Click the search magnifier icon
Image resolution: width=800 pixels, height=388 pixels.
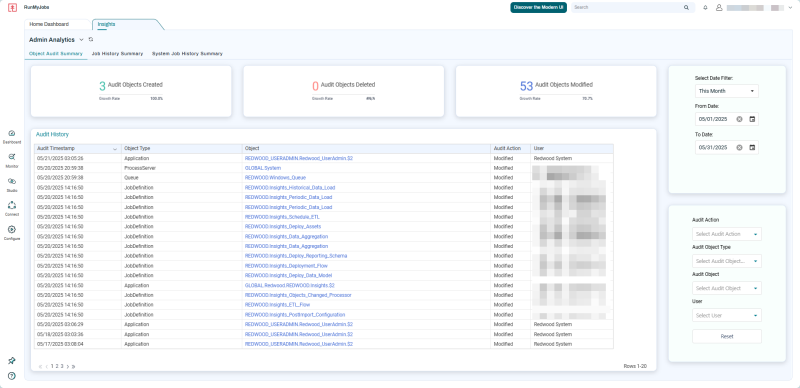click(686, 8)
